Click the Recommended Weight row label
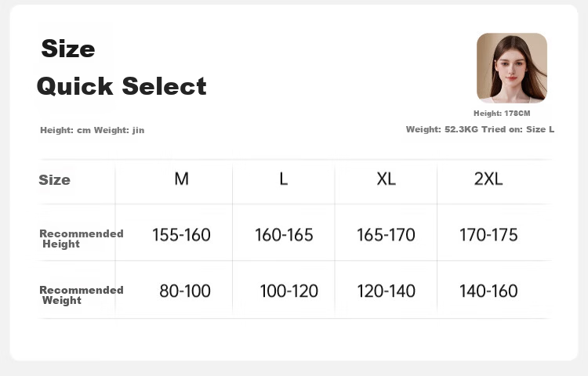The image size is (588, 376). pyautogui.click(x=82, y=295)
